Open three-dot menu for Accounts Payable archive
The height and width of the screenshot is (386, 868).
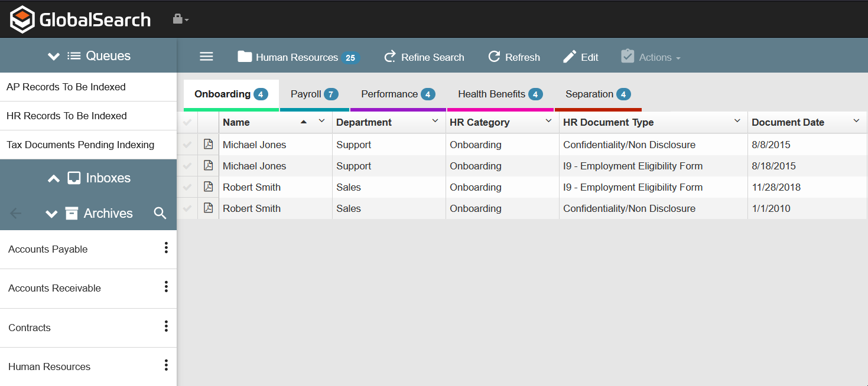point(166,248)
